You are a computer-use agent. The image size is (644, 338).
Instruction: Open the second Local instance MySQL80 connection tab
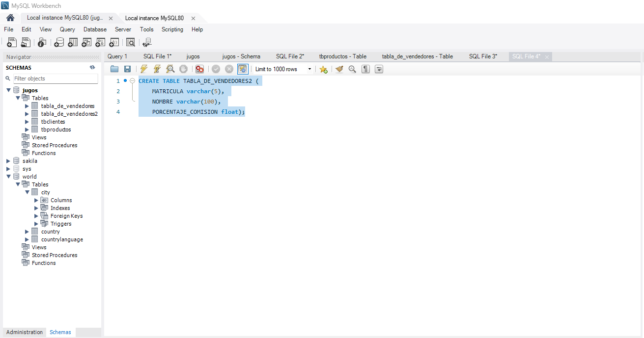[x=154, y=18]
